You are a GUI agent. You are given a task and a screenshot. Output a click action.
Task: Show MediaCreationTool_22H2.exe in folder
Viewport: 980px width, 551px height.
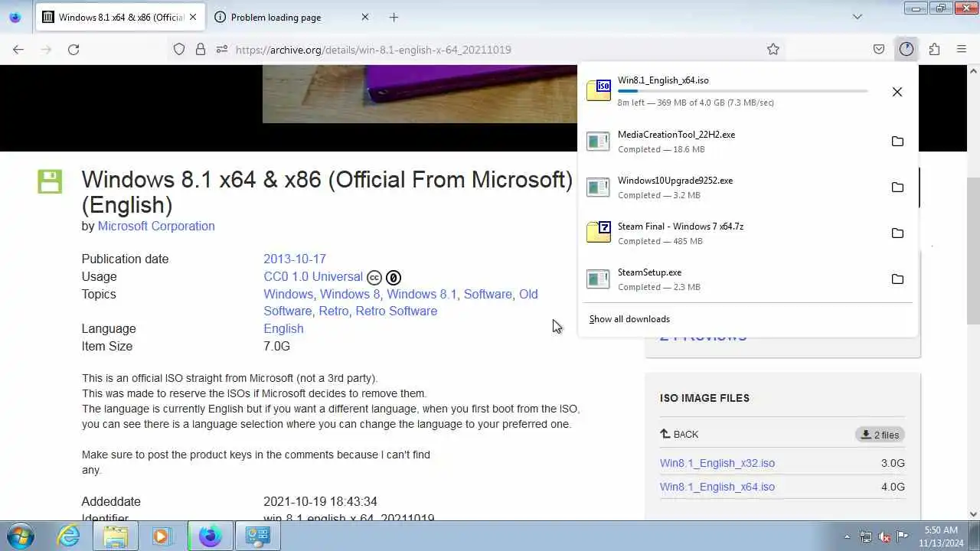tap(897, 142)
